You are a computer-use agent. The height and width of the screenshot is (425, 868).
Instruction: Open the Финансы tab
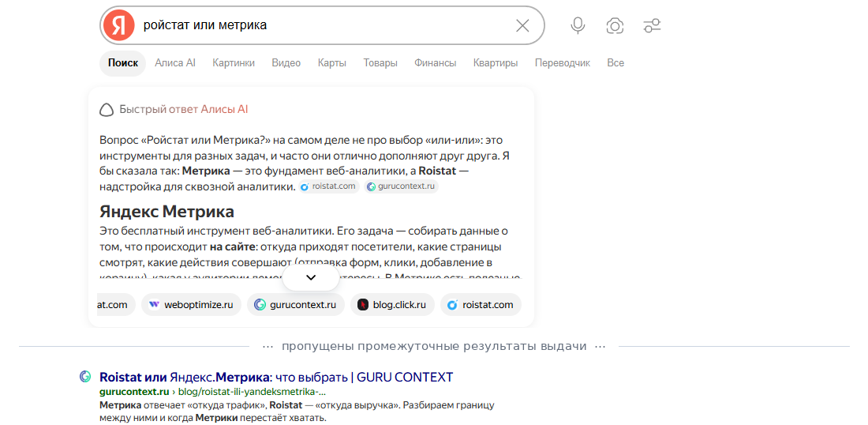pos(435,63)
